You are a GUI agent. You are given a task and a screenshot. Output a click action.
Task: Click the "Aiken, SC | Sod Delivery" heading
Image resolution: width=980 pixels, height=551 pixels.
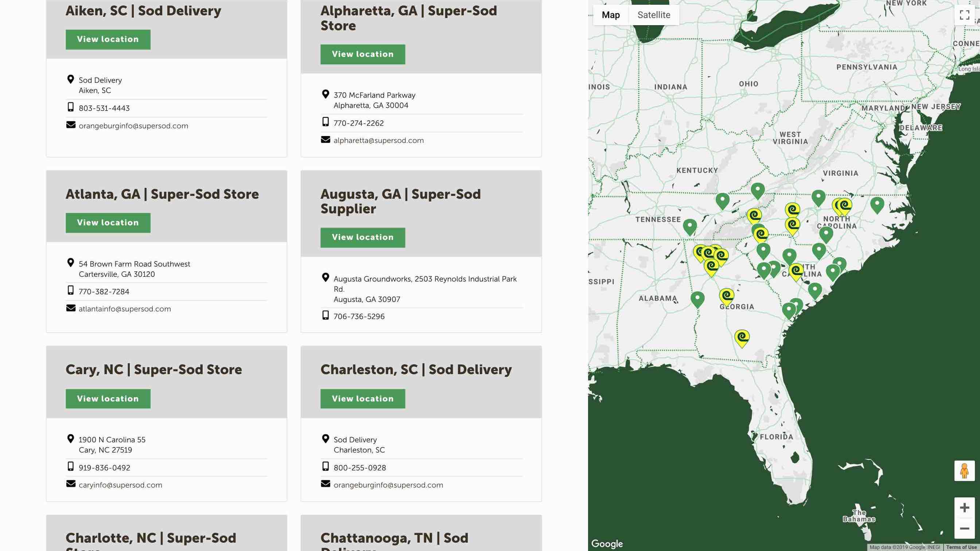(x=143, y=11)
